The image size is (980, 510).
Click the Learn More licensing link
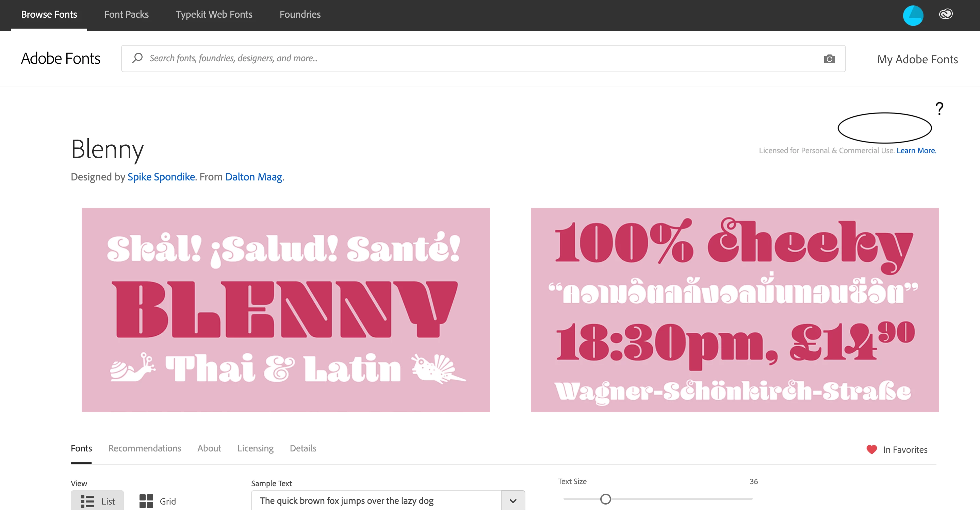(916, 151)
